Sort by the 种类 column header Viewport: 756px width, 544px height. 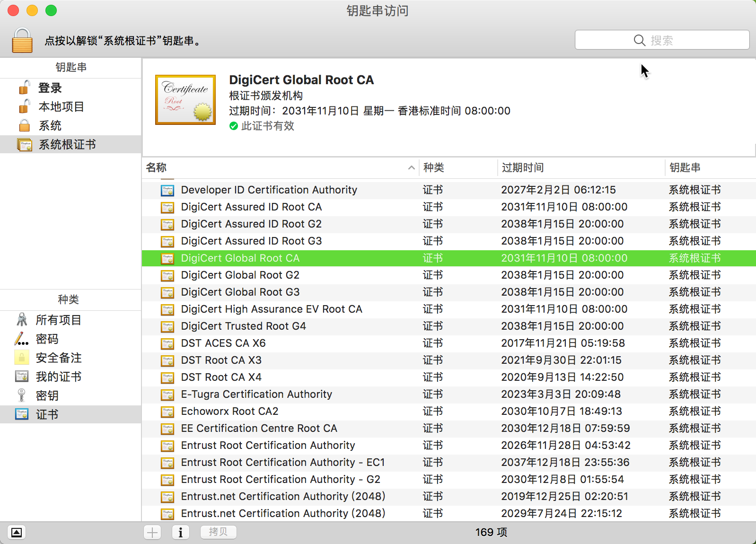click(x=458, y=167)
